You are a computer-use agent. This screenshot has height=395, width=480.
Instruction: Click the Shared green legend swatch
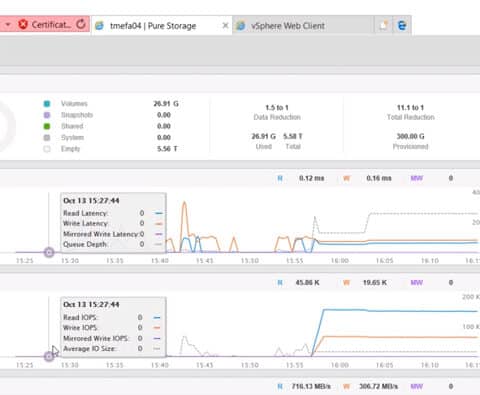[47, 126]
